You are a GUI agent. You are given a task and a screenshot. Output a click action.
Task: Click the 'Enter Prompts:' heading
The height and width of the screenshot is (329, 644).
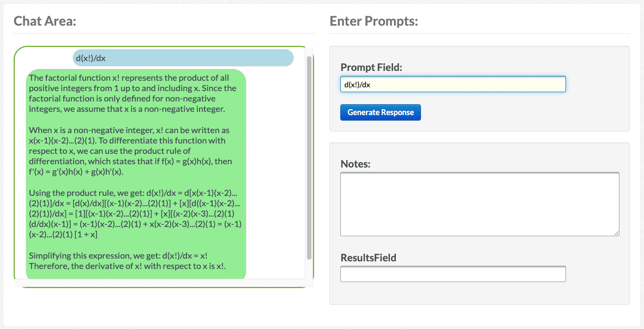(374, 21)
